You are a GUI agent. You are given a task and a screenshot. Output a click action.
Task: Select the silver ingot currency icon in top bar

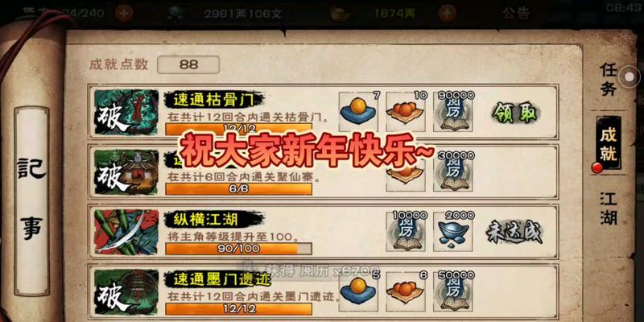point(341,14)
